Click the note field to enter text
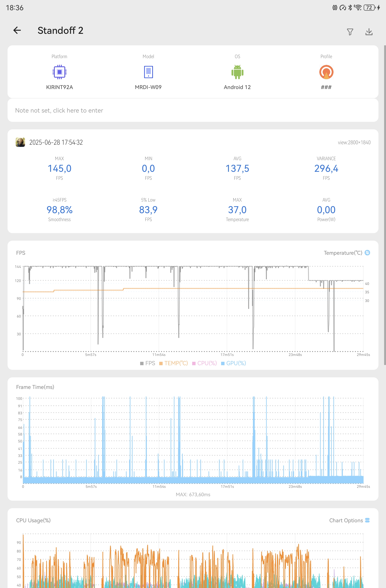The image size is (386, 588). [193, 110]
